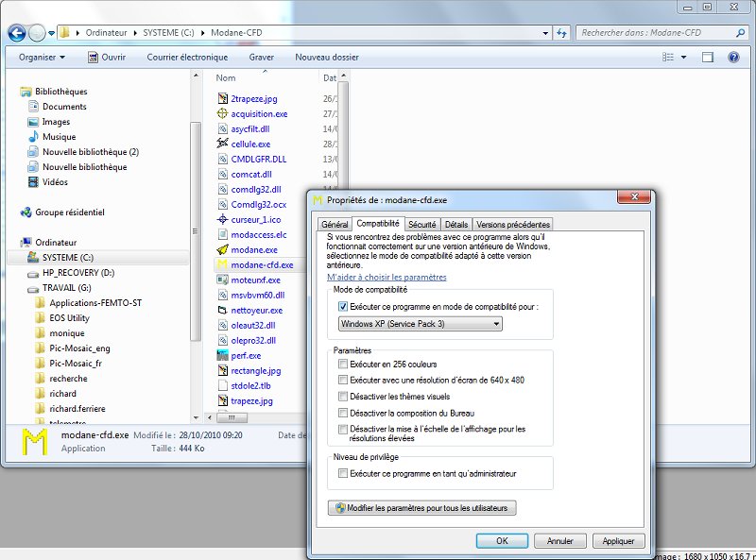Screen dimensions: 756x560
Task: Click the acquisition.exe file icon
Action: (x=222, y=113)
